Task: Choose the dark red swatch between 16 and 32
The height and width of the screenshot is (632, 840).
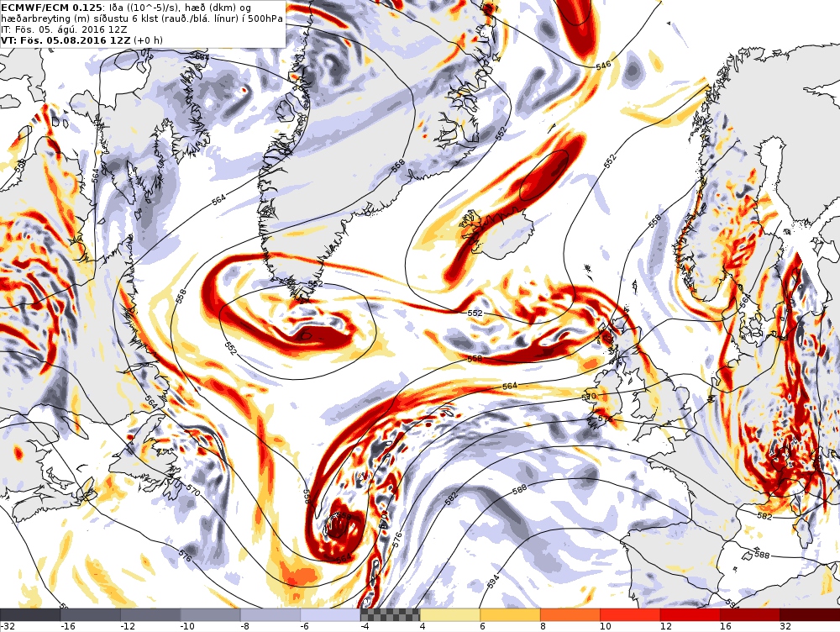Action: click(750, 614)
